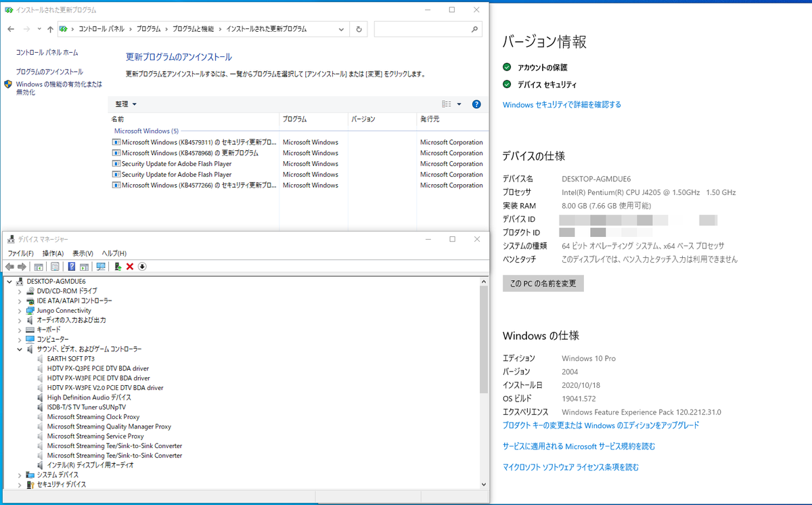Select KB4579311 security update row
The width and height of the screenshot is (812, 505).
pyautogui.click(x=297, y=142)
